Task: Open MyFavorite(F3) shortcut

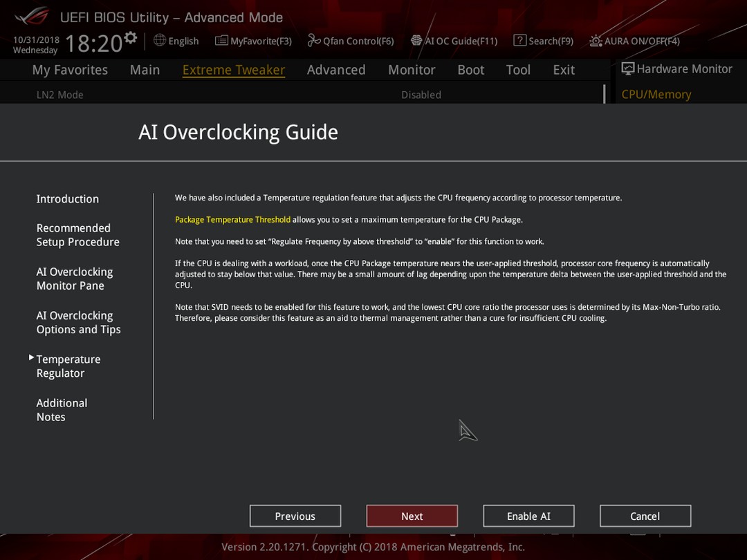Action: coord(261,41)
